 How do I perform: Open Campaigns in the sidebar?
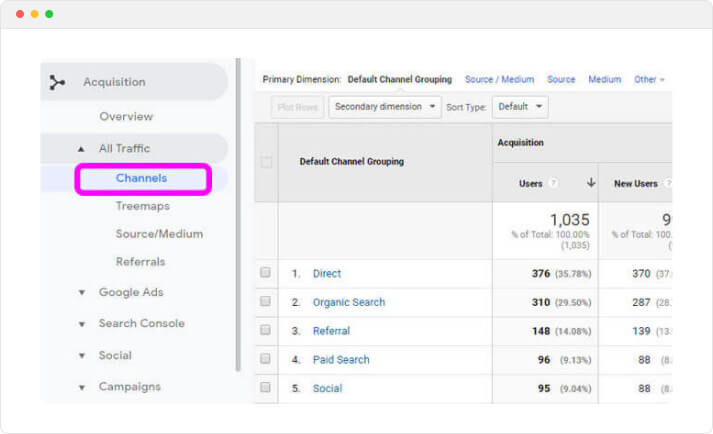pos(130,387)
